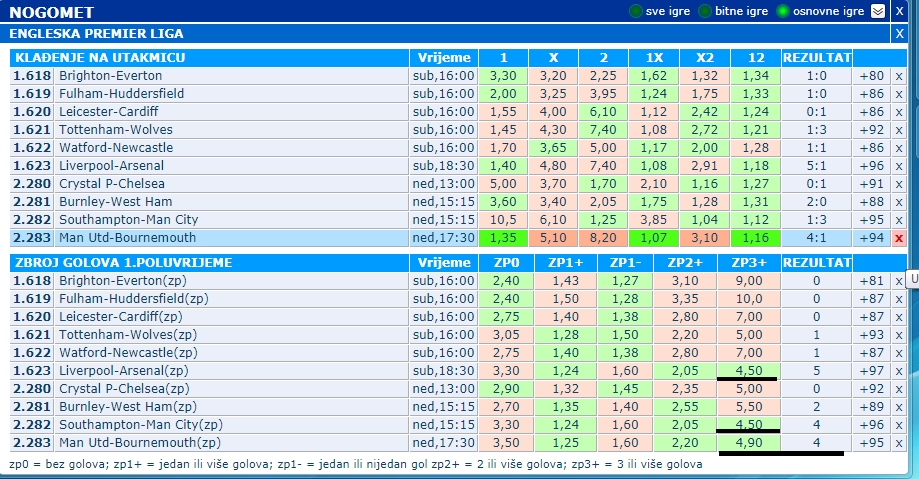Remove the Burnley-West Ham(zp) row using x
The width and height of the screenshot is (919, 479).
898,407
